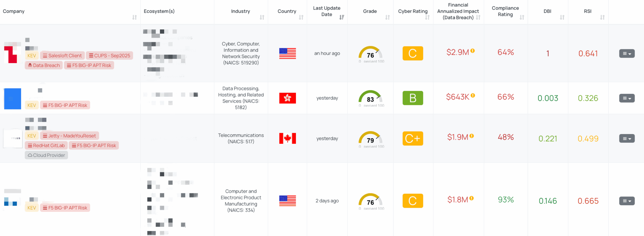Click the Data Breach tag
Screen dimensions: 644x236
(44, 65)
